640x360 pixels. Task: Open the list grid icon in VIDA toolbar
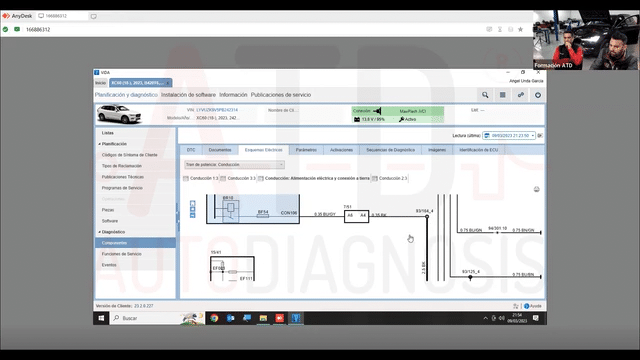[x=502, y=95]
